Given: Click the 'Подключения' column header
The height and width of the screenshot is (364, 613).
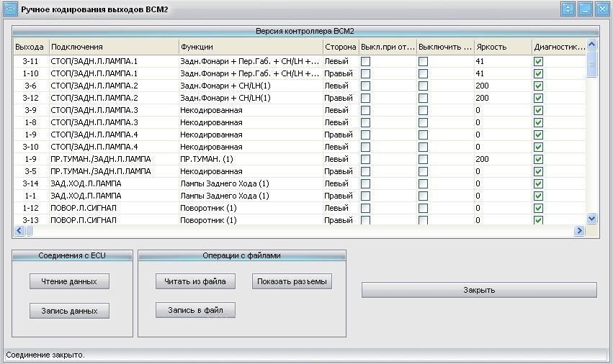Looking at the screenshot, I should (114, 47).
